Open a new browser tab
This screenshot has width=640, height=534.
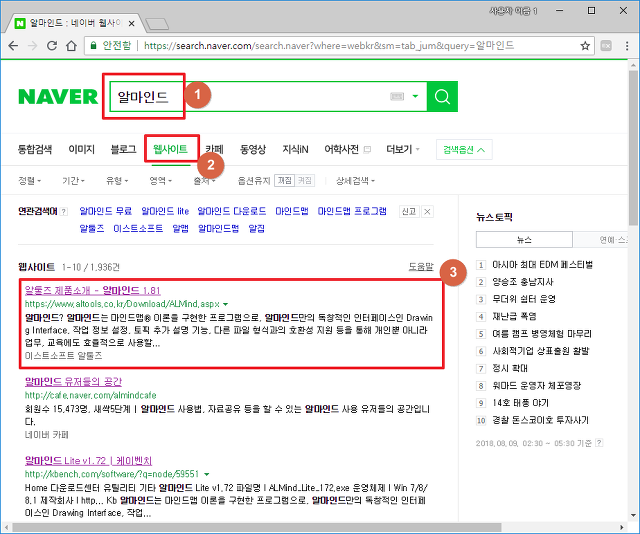[157, 24]
